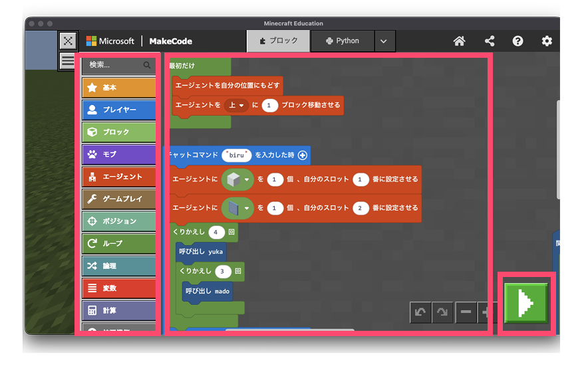Click the green play button to run code

coord(526,304)
